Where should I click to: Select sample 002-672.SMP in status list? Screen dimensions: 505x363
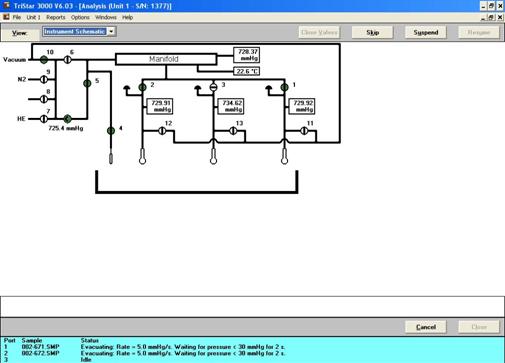click(40, 353)
